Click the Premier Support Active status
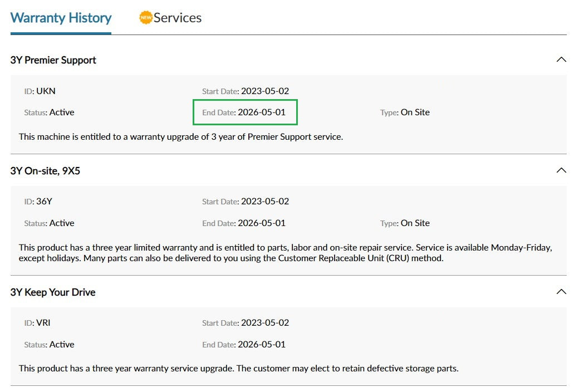 [x=61, y=112]
